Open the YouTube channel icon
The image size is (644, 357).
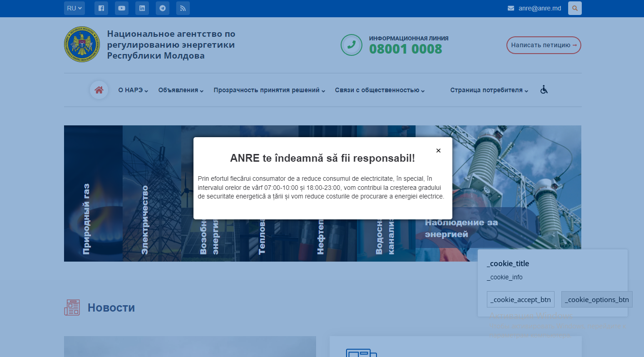pyautogui.click(x=122, y=8)
